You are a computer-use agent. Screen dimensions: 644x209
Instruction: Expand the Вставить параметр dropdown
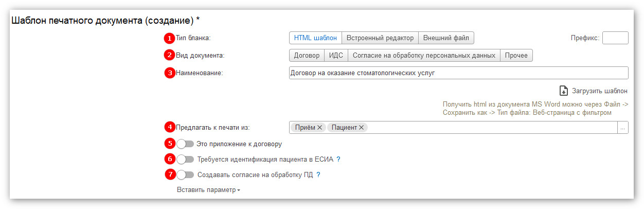208,190
